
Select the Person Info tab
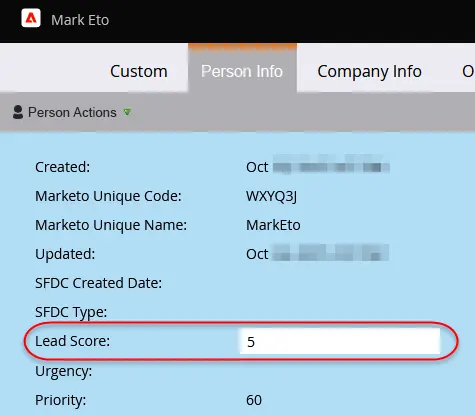click(x=242, y=71)
